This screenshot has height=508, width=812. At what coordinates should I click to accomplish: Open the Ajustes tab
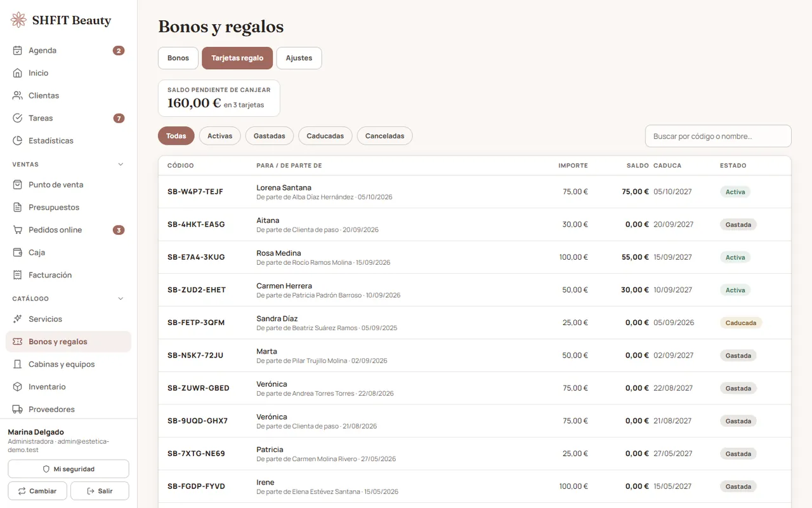(x=299, y=58)
